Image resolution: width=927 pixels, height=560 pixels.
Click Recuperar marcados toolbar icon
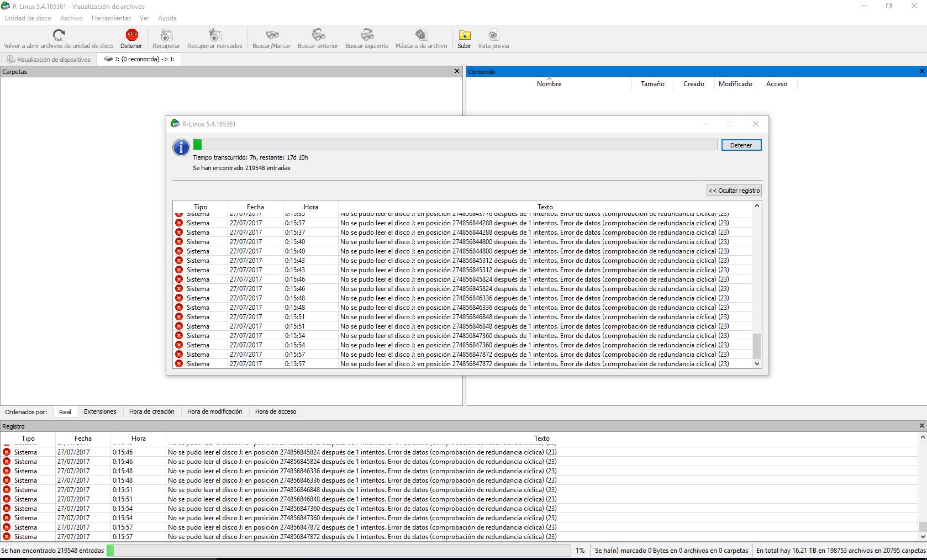tap(215, 35)
